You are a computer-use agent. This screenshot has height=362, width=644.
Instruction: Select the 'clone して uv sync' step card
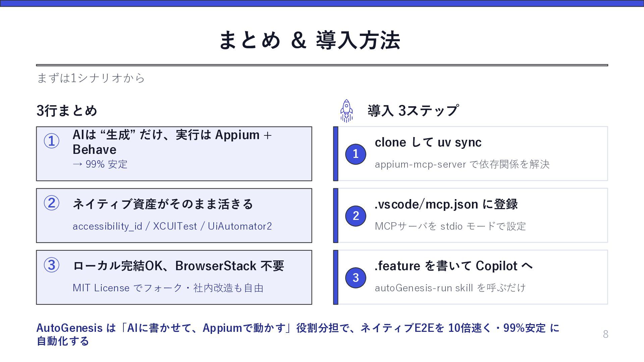point(471,154)
